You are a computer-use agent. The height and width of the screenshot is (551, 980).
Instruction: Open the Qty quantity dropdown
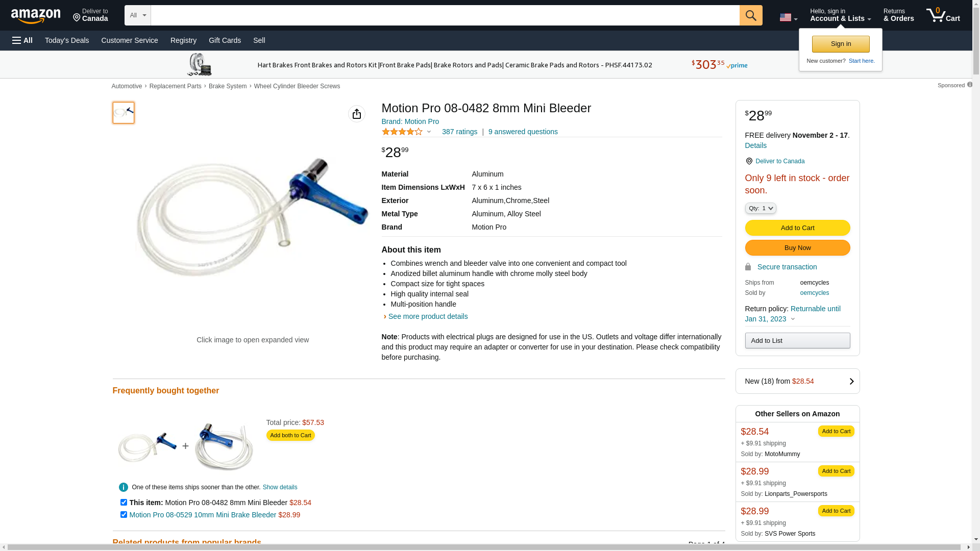(760, 208)
